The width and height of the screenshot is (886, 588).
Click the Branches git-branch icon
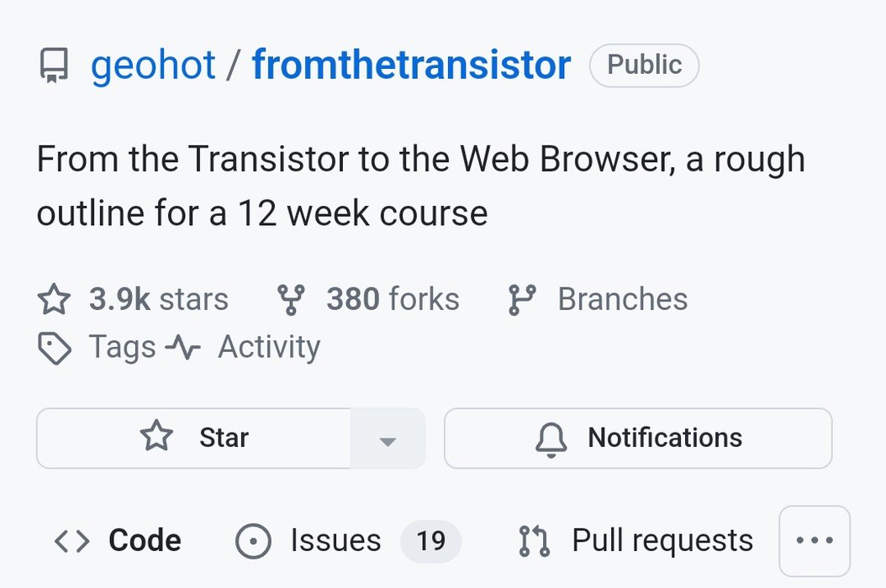522,299
